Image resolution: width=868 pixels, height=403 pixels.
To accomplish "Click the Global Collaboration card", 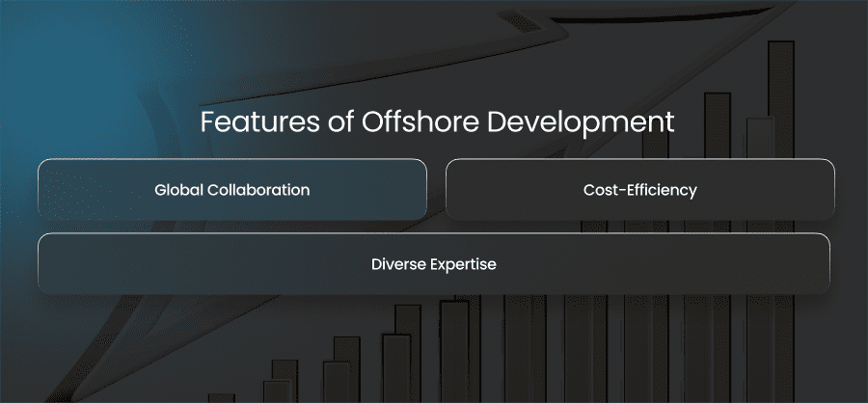I will pos(231,190).
